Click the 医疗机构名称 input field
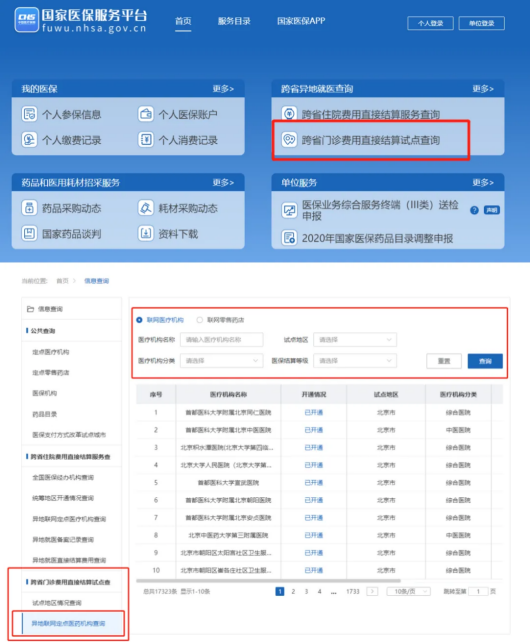The image size is (531, 642). click(x=221, y=339)
